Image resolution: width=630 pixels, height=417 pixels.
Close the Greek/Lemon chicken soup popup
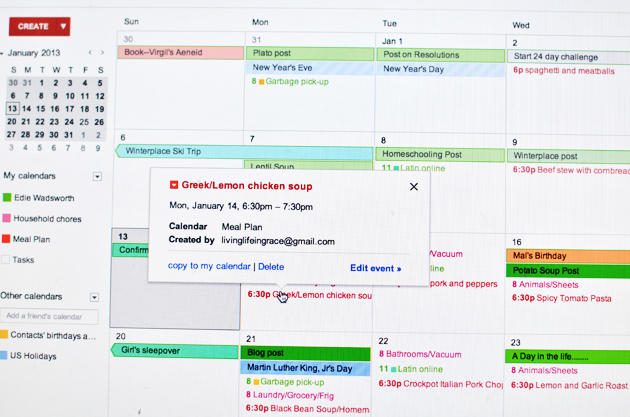coord(413,186)
